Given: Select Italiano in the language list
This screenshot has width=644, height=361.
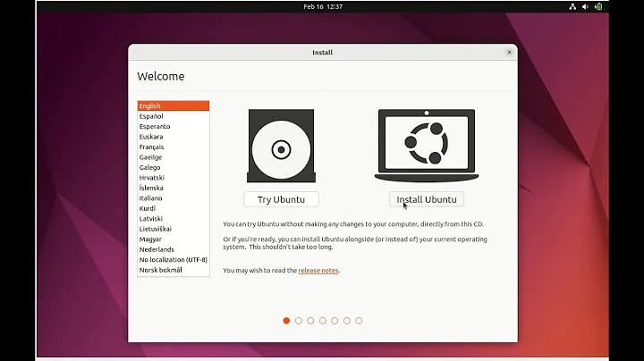Looking at the screenshot, I should [x=174, y=198].
